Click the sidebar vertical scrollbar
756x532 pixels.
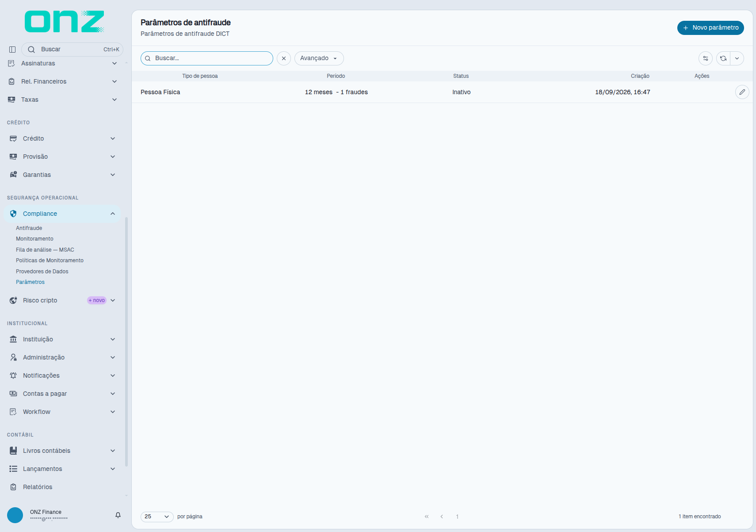126,341
